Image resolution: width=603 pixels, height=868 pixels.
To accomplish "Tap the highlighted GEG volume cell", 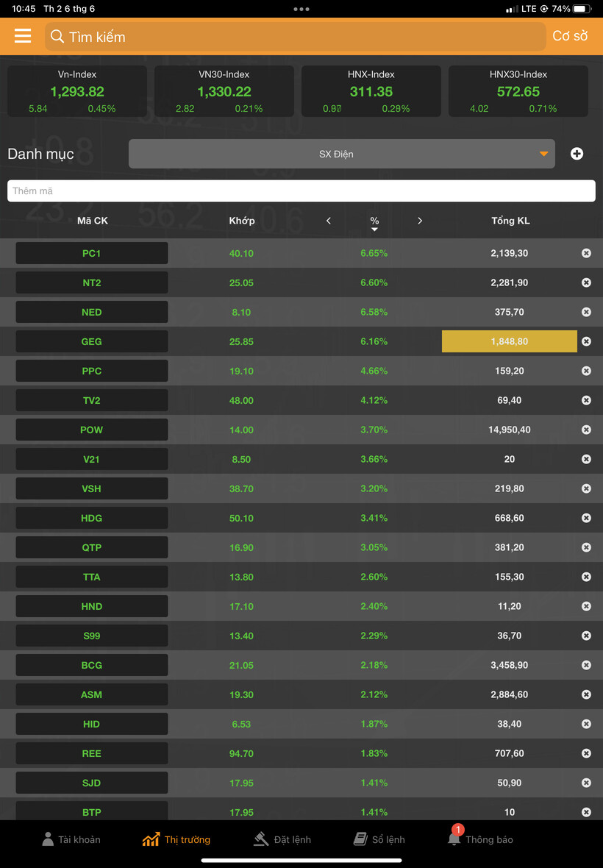I will pyautogui.click(x=510, y=341).
